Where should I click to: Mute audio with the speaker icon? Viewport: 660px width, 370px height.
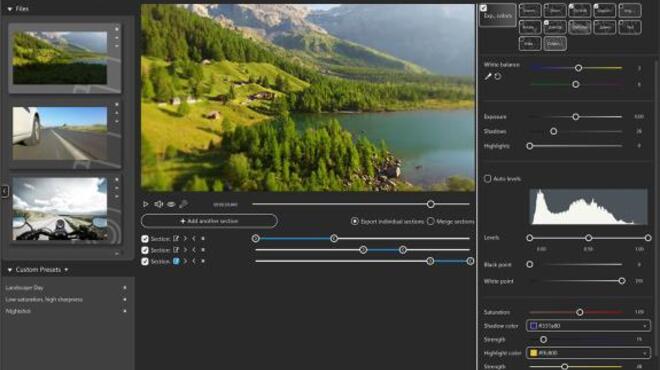coord(159,204)
